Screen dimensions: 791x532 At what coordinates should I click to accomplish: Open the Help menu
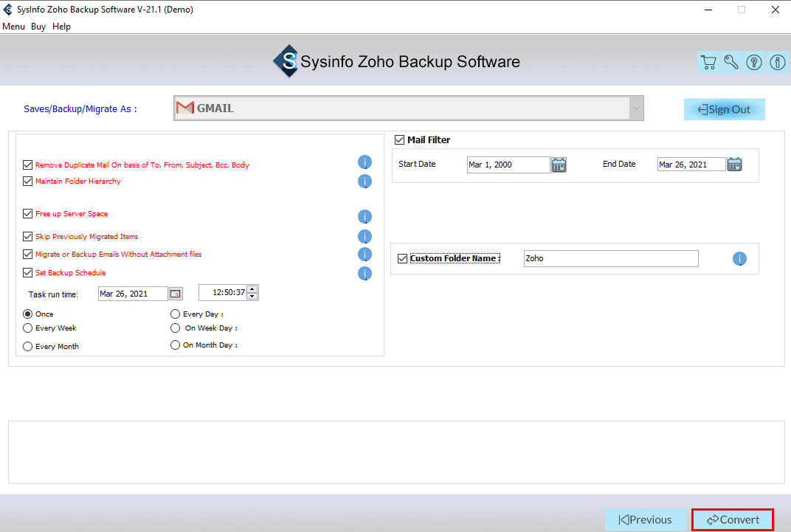coord(61,27)
